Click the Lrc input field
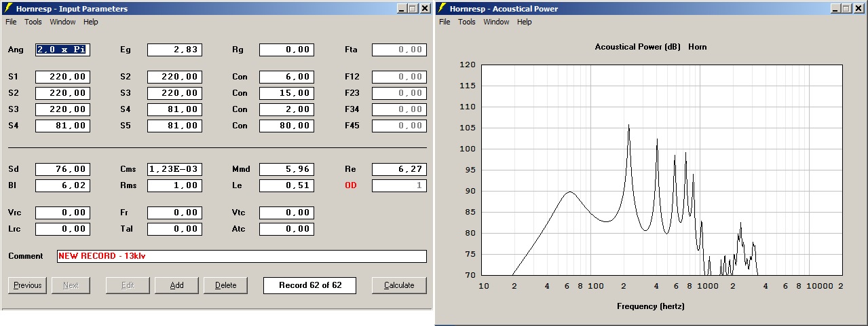The width and height of the screenshot is (868, 326). 62,229
